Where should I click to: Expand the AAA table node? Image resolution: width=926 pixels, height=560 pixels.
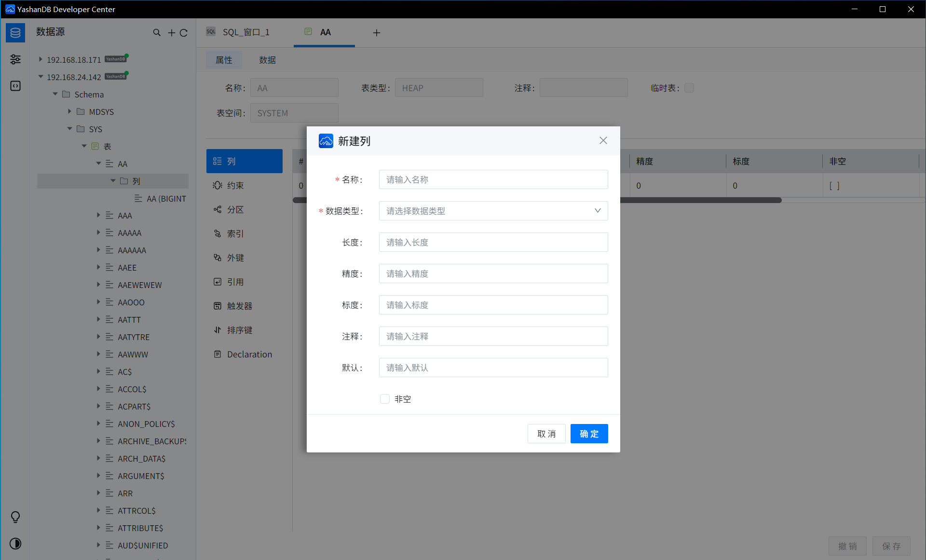click(98, 215)
